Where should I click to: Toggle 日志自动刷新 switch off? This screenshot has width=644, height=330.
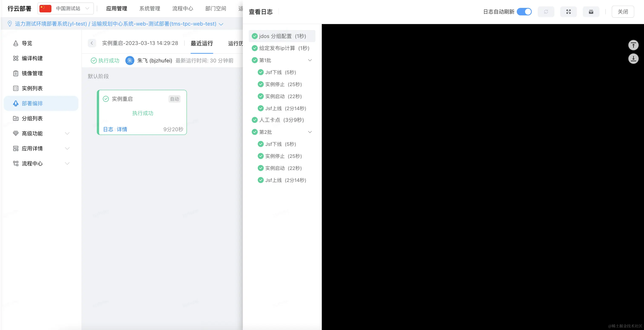(x=524, y=12)
